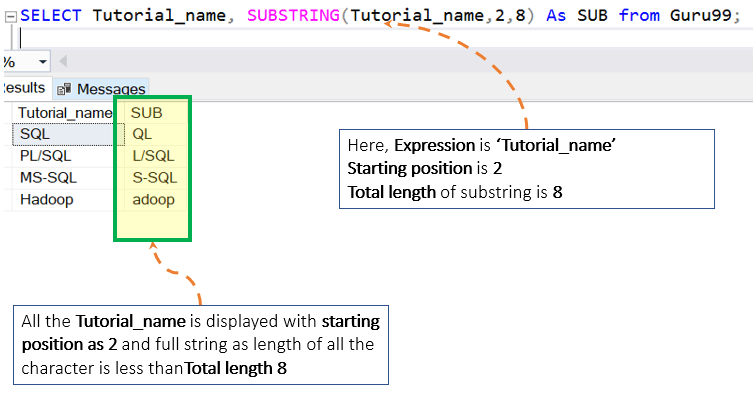Click the SELECT keyword in the query
753x399 pixels.
(50, 15)
